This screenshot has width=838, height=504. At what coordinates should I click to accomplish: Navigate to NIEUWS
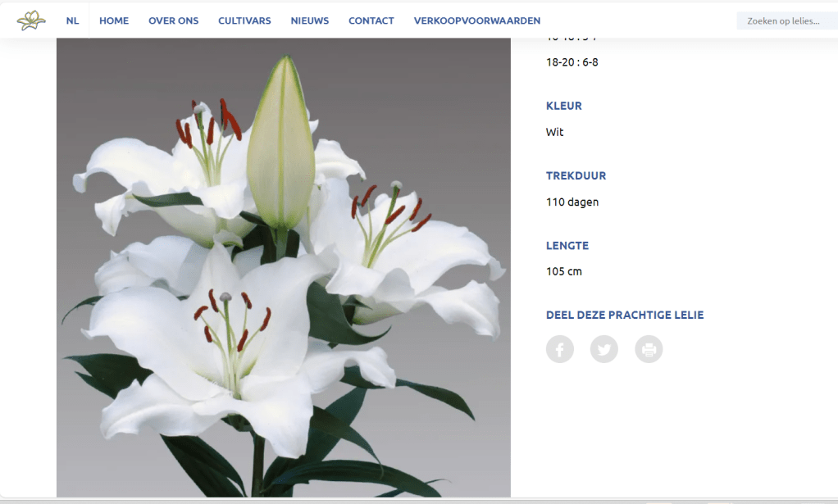310,20
